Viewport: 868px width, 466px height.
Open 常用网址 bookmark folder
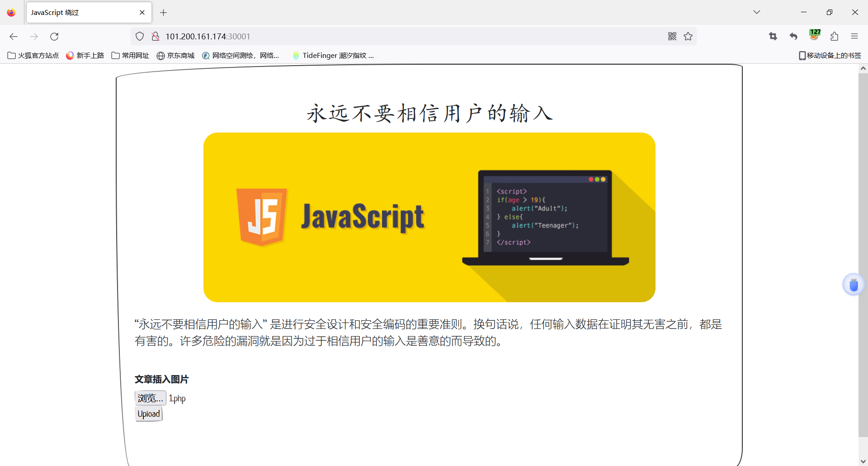pos(130,56)
